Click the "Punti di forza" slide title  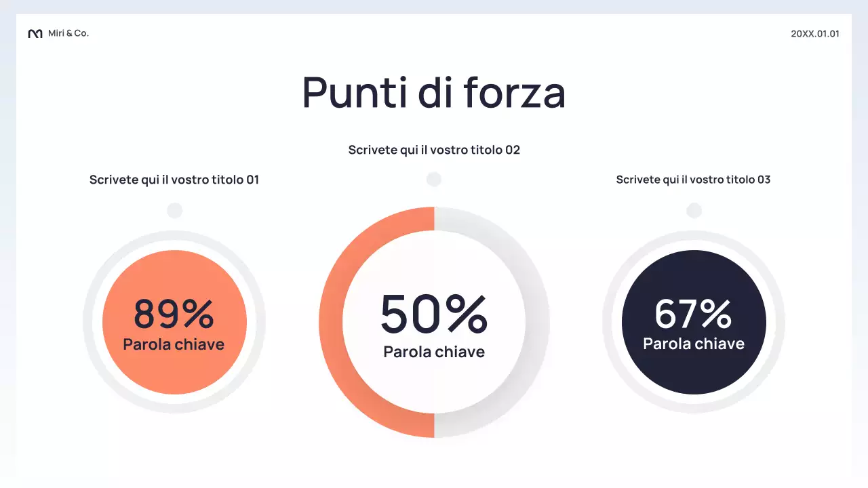[x=434, y=92]
